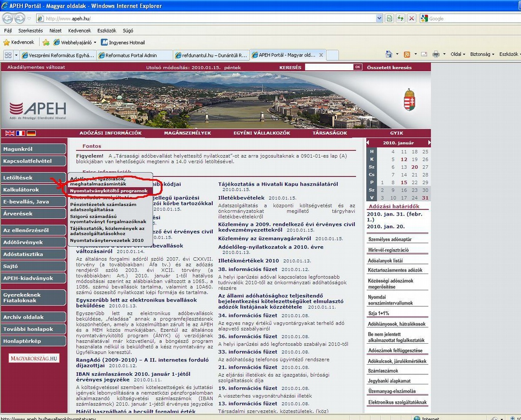Open the Összetett keresés link
The width and height of the screenshot is (521, 420).
[x=389, y=68]
